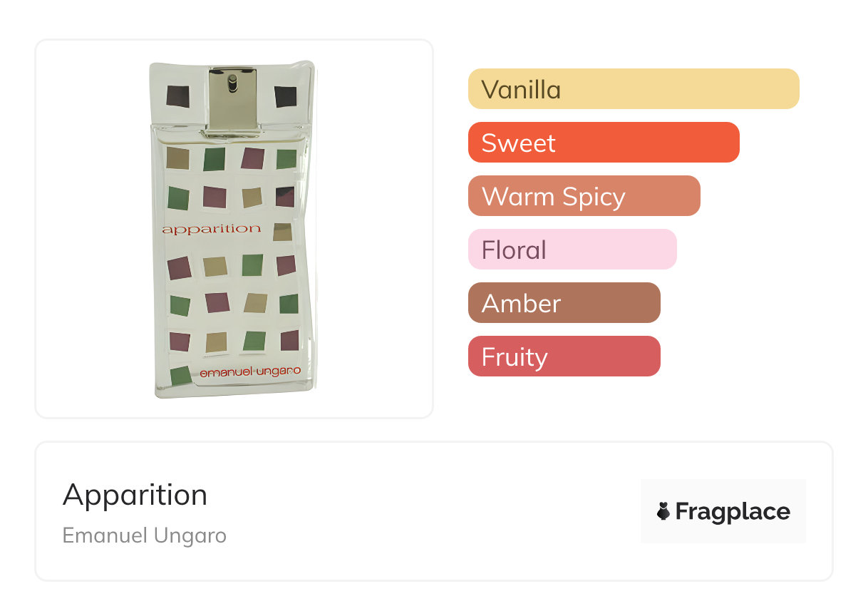Screen dimensions: 868x616
Task: Click the green square at bottle's bottom-left
Action: click(180, 375)
